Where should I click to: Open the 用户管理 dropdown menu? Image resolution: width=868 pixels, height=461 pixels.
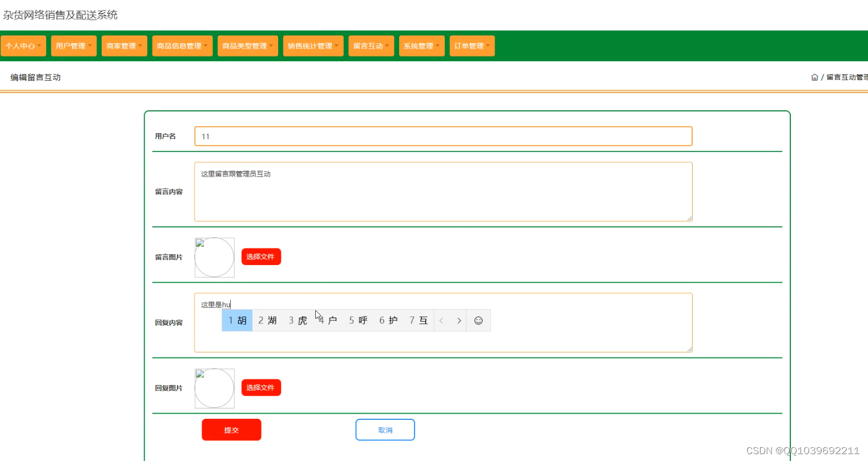(74, 46)
